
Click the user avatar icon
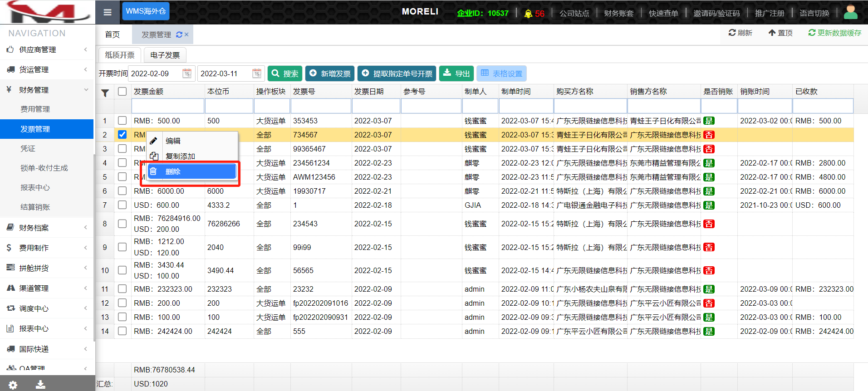[850, 12]
